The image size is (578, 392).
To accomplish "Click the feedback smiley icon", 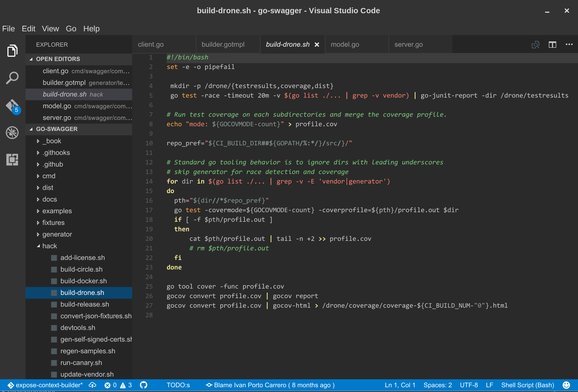I will tap(566, 385).
